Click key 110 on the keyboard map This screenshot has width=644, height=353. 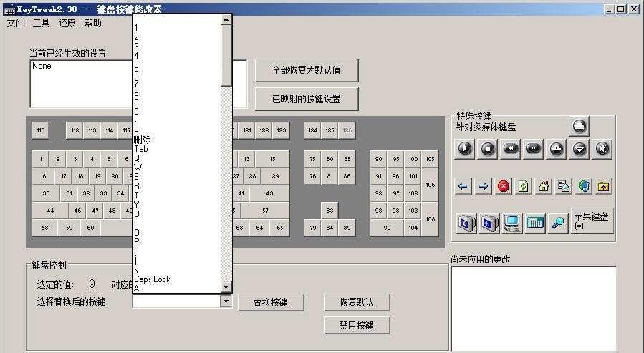point(40,130)
